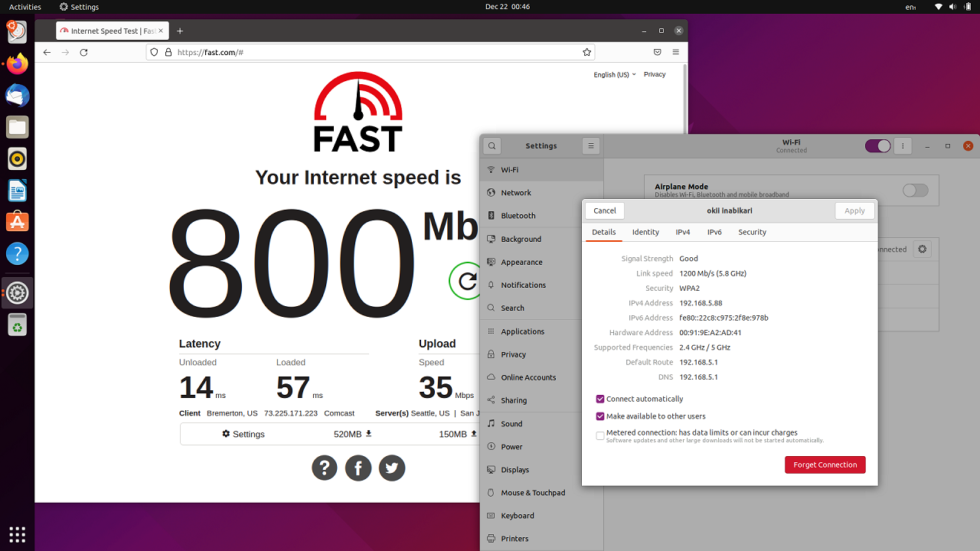The width and height of the screenshot is (980, 551).
Task: Open Privacy settings in sidebar
Action: pyautogui.click(x=542, y=354)
